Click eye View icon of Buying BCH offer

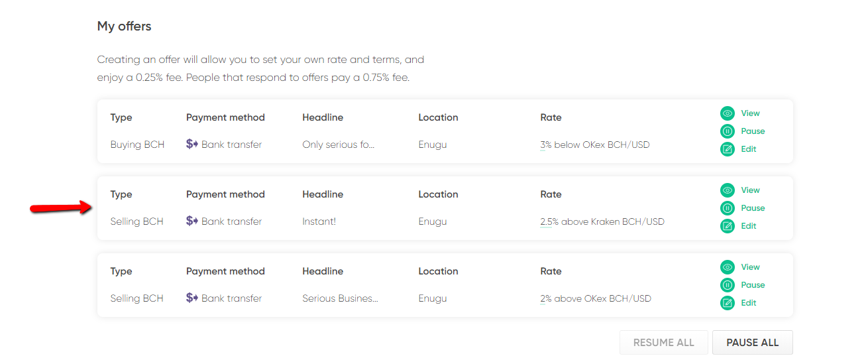[x=728, y=113]
